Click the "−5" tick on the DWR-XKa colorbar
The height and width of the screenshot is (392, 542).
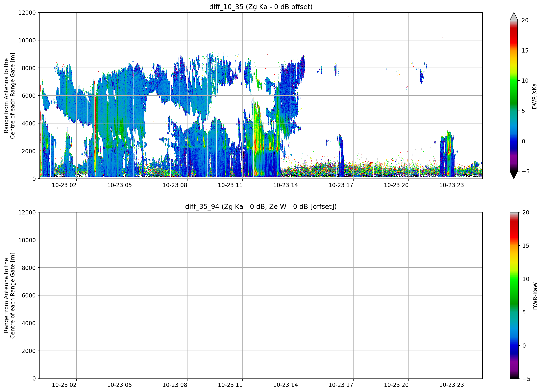click(x=525, y=171)
